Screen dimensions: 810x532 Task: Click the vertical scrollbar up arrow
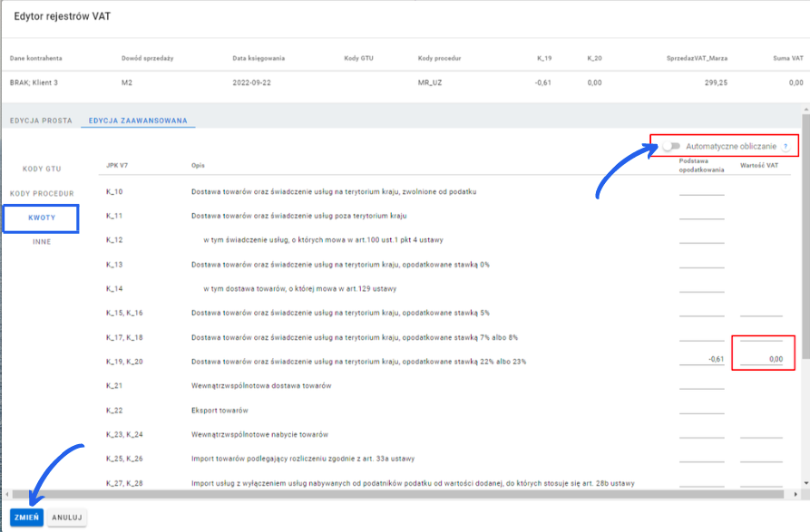(x=805, y=109)
